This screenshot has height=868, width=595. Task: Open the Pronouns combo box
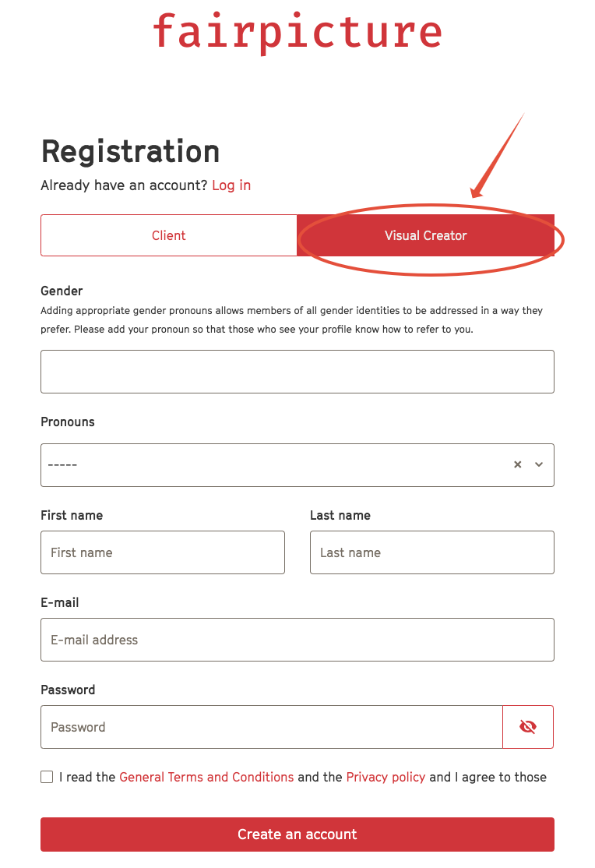297,465
